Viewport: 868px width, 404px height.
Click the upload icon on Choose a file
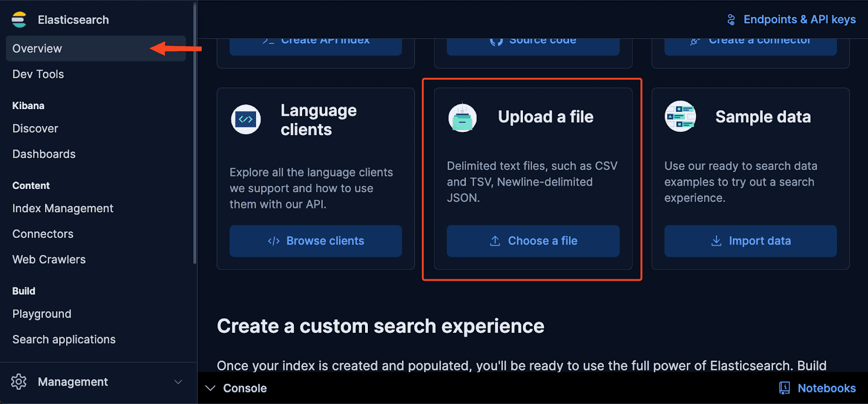(x=495, y=241)
